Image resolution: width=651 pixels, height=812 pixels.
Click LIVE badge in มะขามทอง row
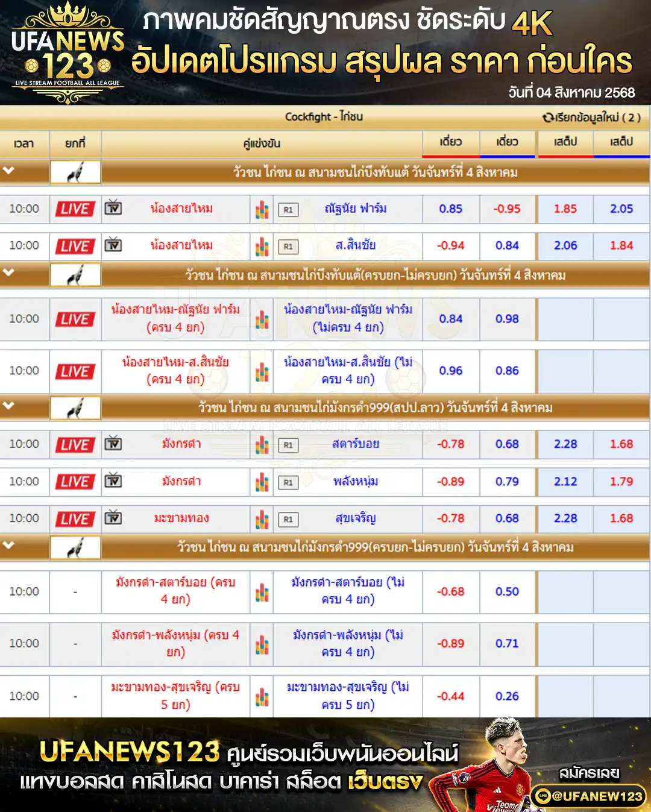(75, 519)
